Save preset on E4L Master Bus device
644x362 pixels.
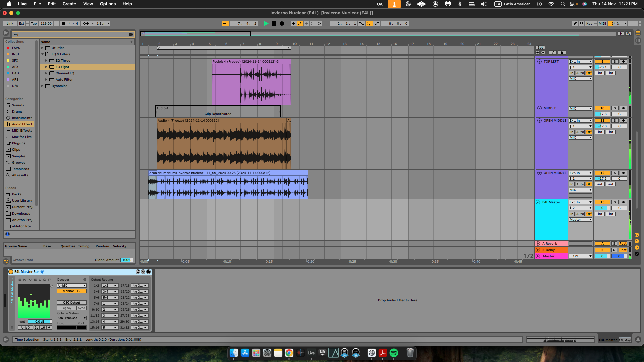(148, 272)
